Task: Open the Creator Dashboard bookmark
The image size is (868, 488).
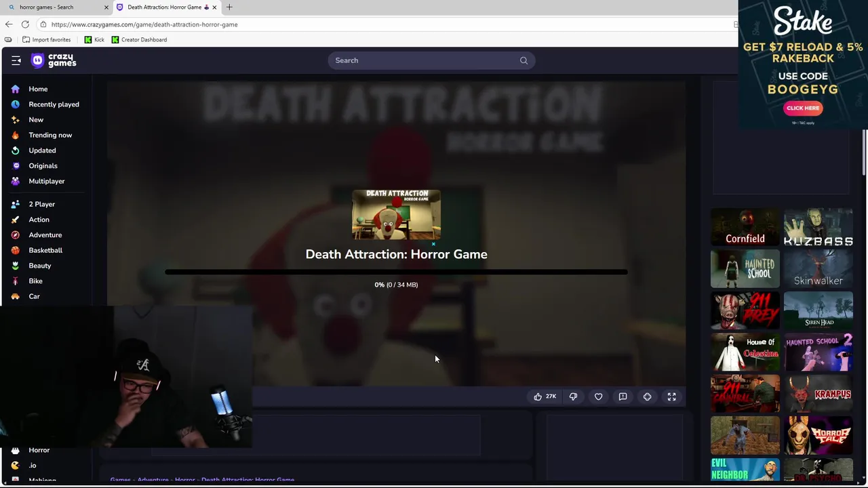Action: [139, 39]
